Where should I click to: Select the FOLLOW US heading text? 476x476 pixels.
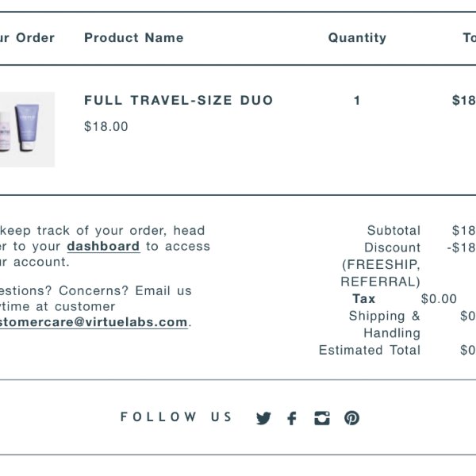tap(176, 416)
